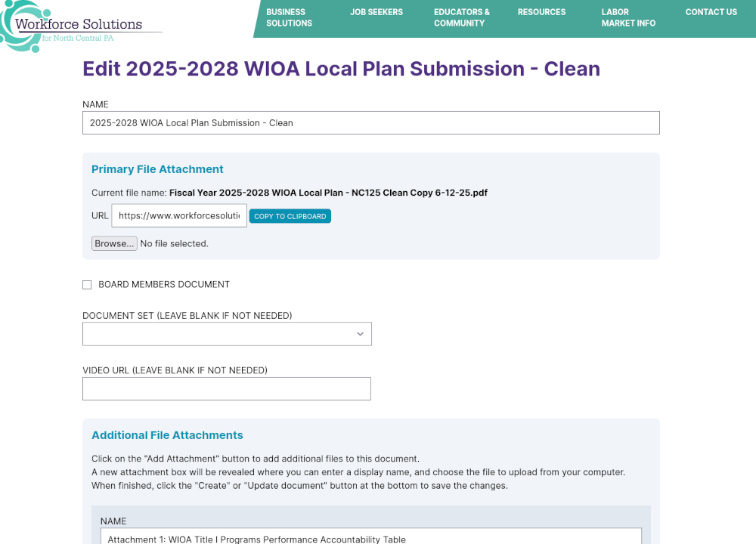Click the Document Set chevron arrow

[x=360, y=334]
